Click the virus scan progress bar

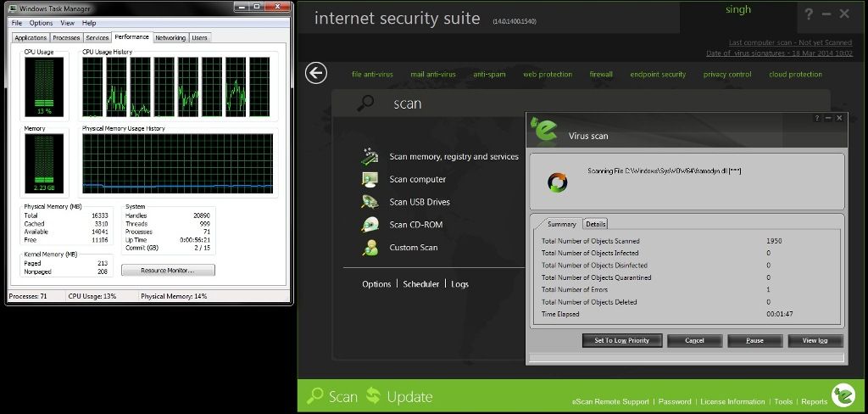686,357
